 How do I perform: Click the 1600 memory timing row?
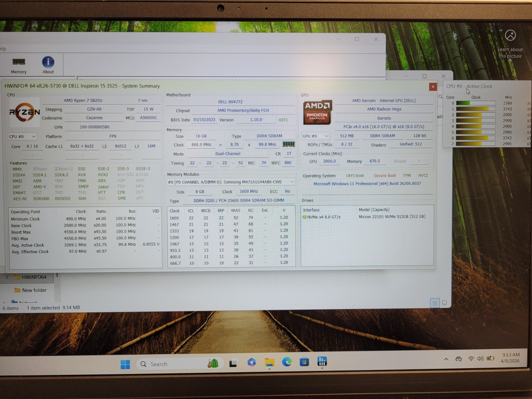[231, 218]
